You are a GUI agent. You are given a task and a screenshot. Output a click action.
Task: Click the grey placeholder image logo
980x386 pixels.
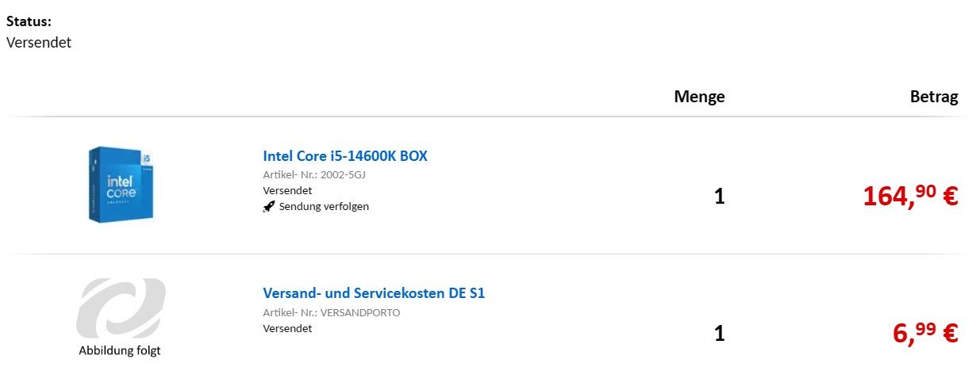point(121,308)
